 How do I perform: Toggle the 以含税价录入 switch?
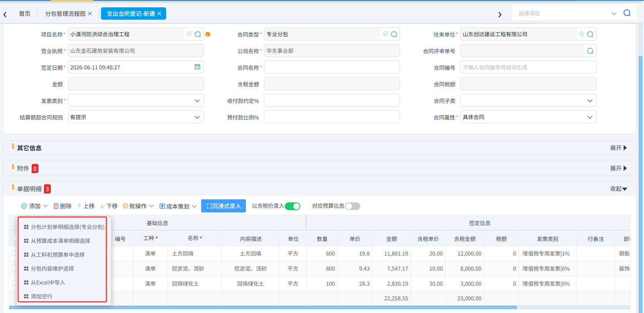(x=293, y=206)
